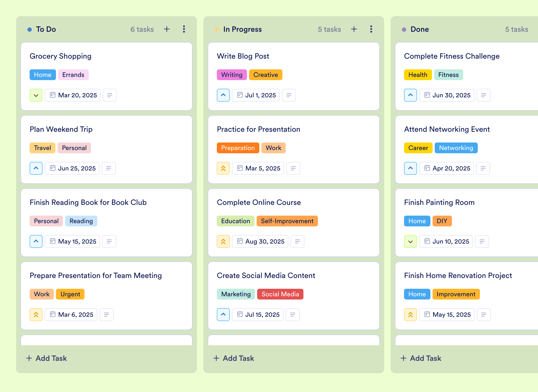
Task: Change priority on Practice for Presentation card
Action: (x=223, y=168)
